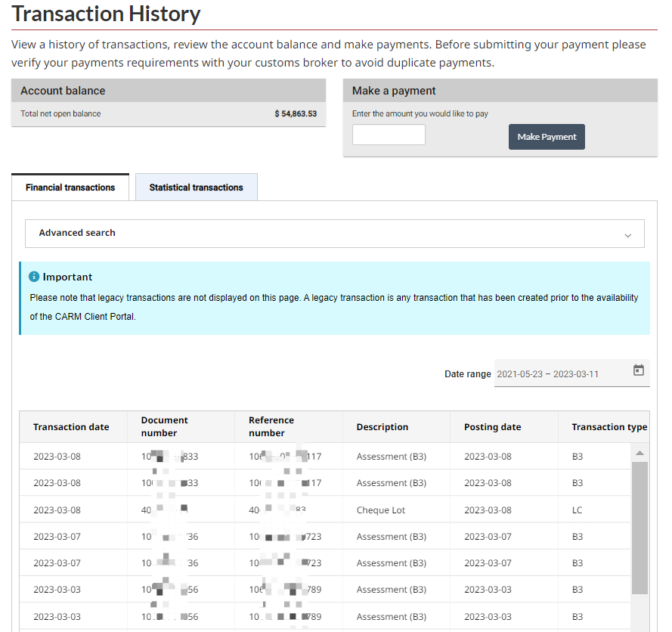Sort by Transaction date column header

71,427
